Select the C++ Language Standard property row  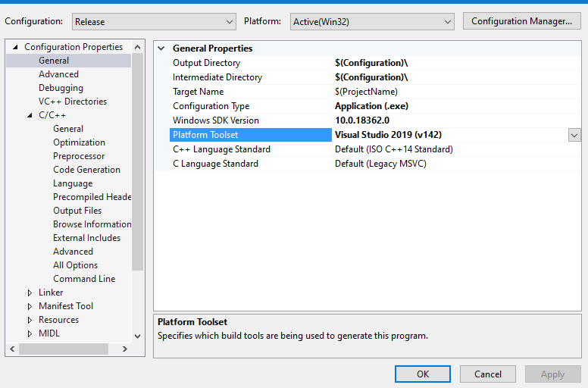click(221, 149)
